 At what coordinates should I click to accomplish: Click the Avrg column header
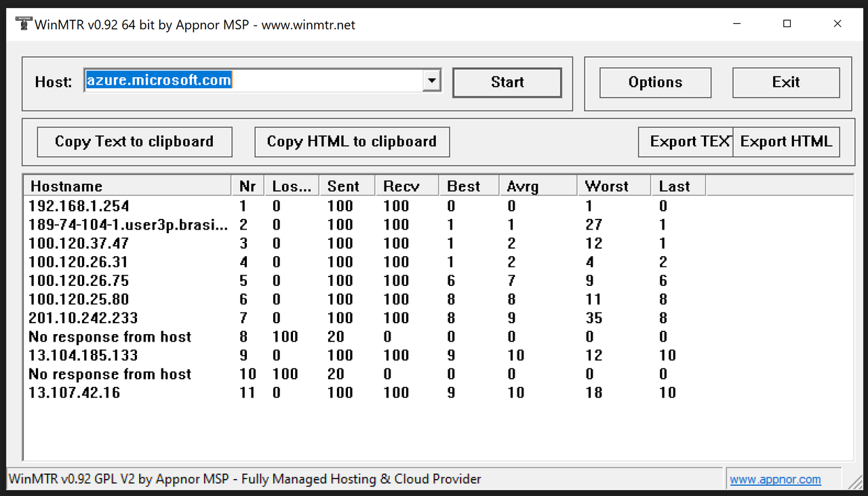click(538, 186)
